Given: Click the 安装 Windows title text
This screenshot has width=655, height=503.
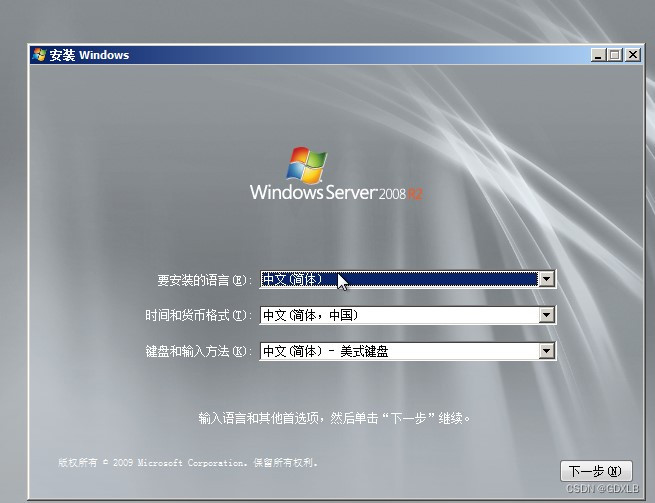Looking at the screenshot, I should pyautogui.click(x=89, y=55).
